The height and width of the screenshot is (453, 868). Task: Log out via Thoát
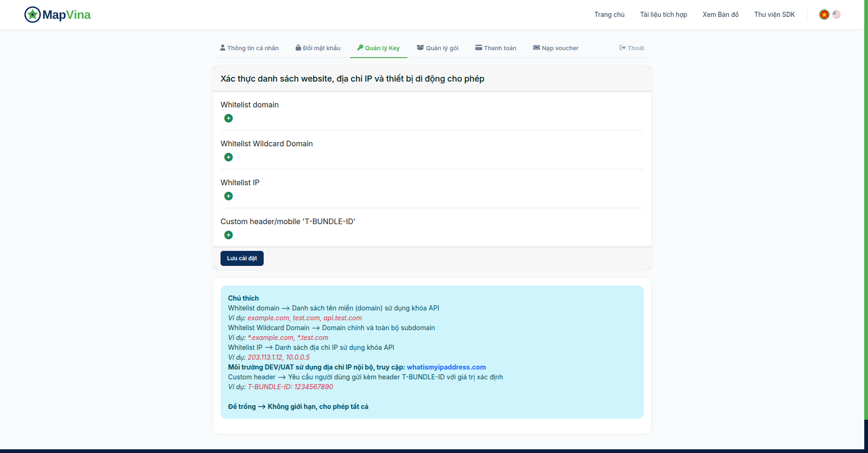click(x=632, y=48)
